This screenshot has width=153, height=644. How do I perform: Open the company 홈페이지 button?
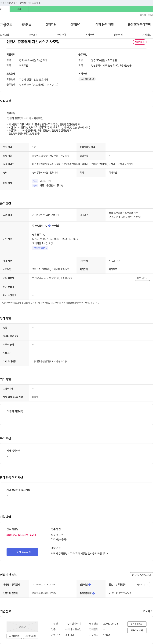coord(137,624)
